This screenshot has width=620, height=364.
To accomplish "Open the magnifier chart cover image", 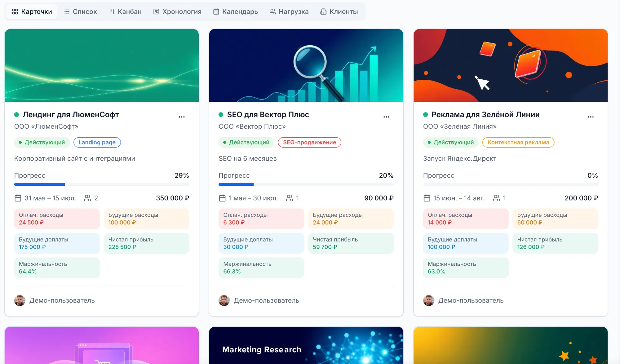I will [x=306, y=65].
